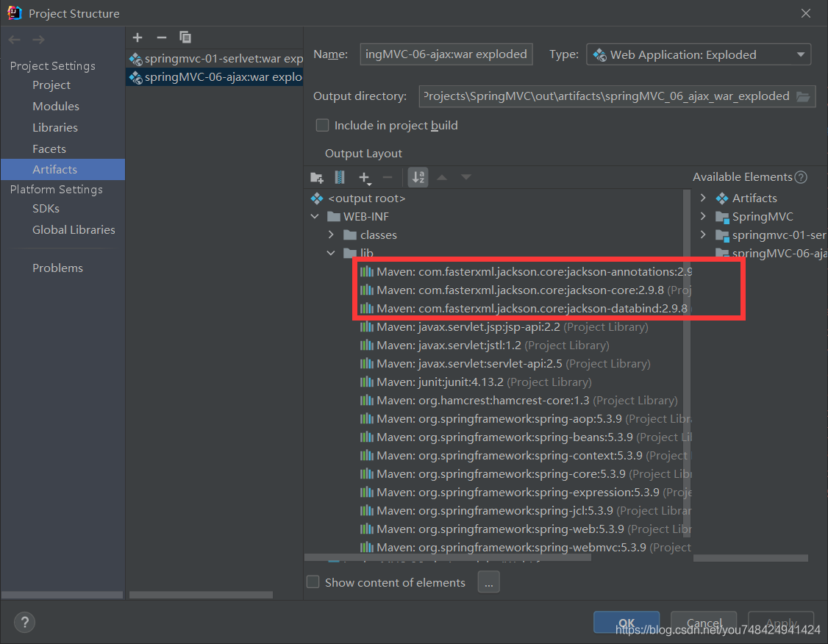Viewport: 828px width, 644px height.
Task: Enable Include in project build checkbox
Action: click(x=322, y=125)
